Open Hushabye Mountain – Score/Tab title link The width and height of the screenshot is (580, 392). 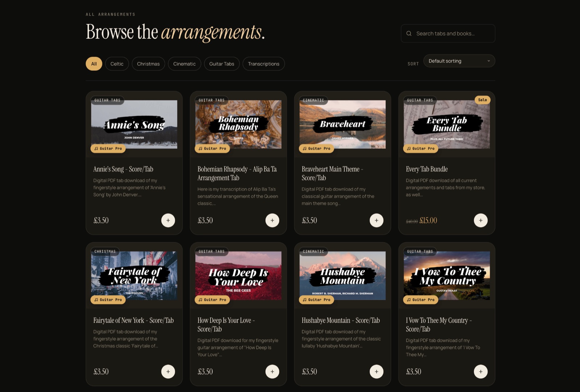point(341,320)
